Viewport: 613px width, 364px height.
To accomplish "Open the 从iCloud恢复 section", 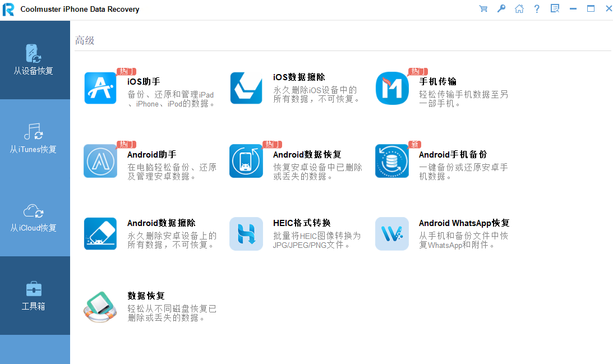I will click(35, 219).
